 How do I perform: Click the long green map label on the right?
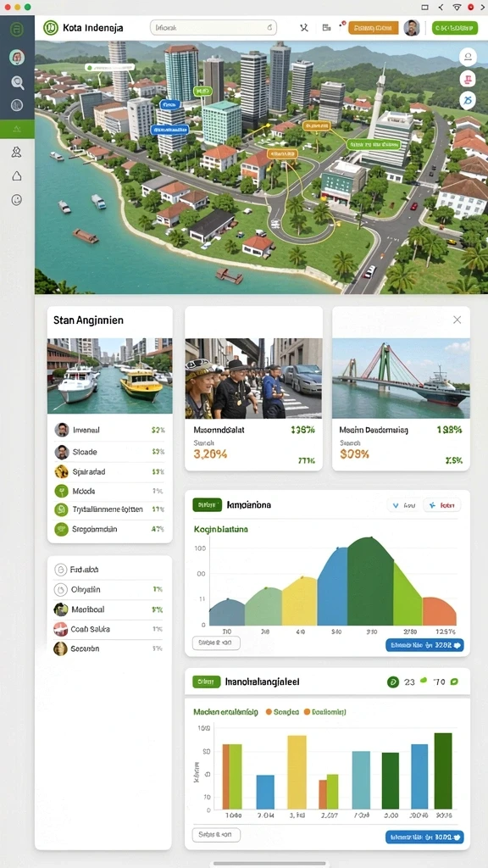point(374,144)
